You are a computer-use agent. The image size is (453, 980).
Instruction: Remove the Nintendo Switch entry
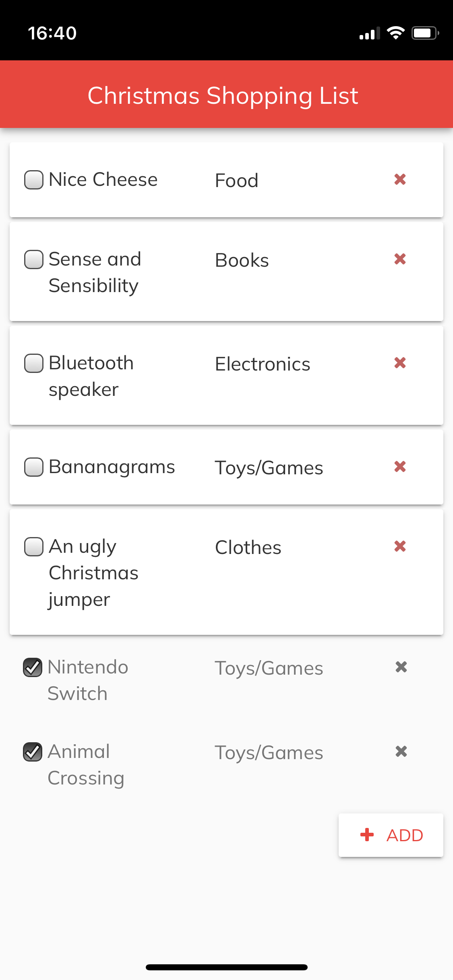(x=401, y=667)
